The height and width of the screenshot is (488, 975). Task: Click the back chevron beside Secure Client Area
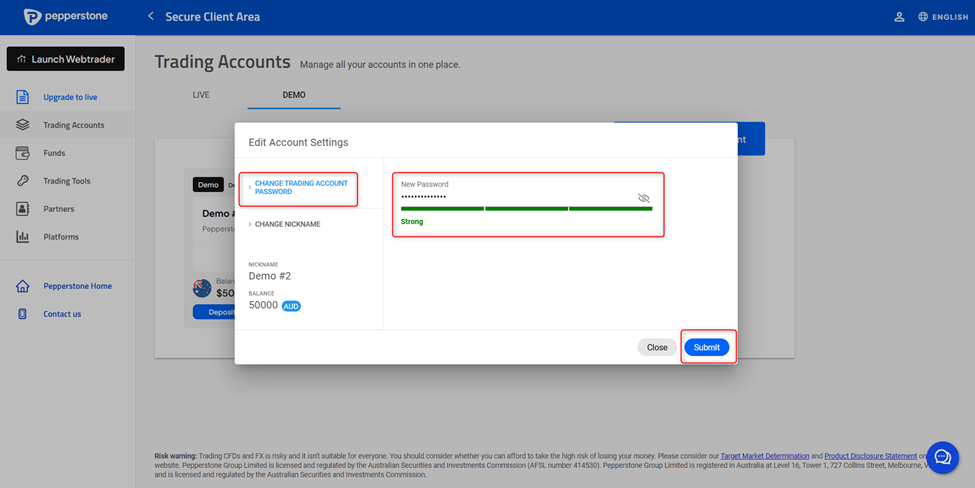click(x=151, y=17)
